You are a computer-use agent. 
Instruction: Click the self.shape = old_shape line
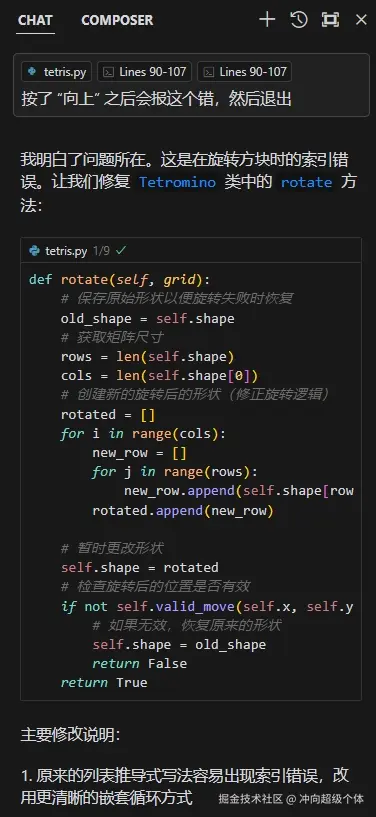pyautogui.click(x=179, y=645)
